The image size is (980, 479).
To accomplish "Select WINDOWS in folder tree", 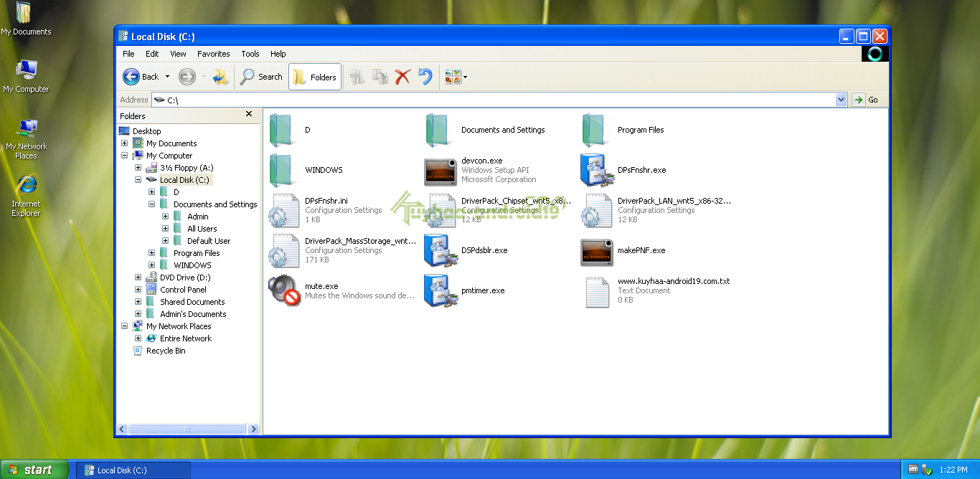I will coord(192,265).
